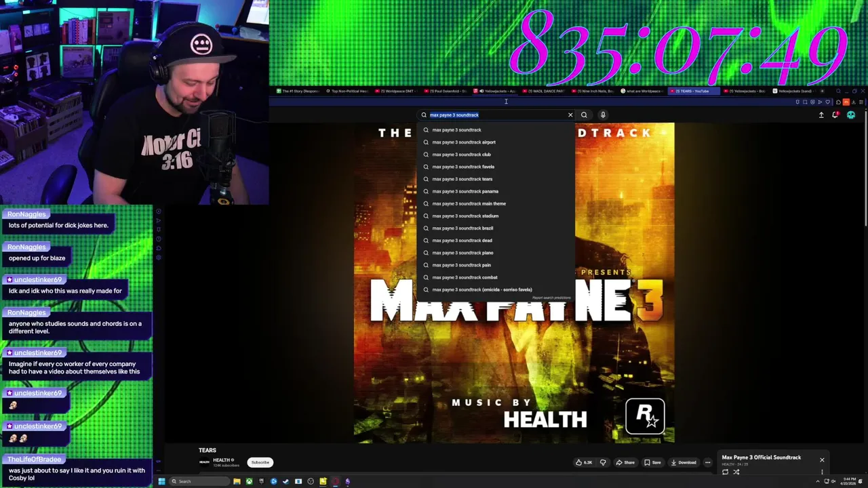Select suggestion 'max payne 3 soundtrack combat'
The height and width of the screenshot is (488, 868).
pyautogui.click(x=496, y=277)
